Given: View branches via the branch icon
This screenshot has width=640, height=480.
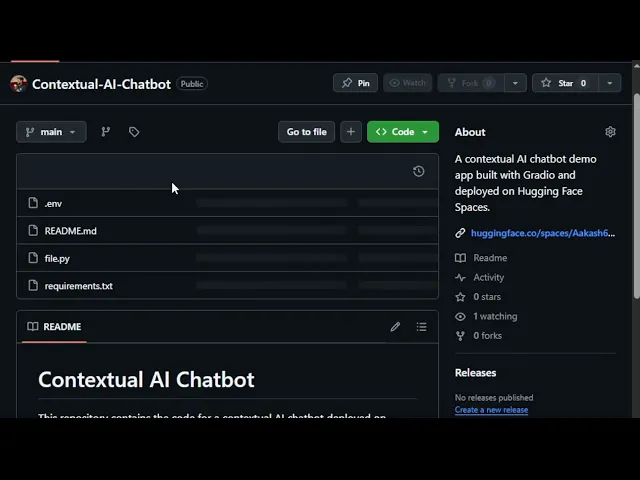Looking at the screenshot, I should (x=106, y=132).
